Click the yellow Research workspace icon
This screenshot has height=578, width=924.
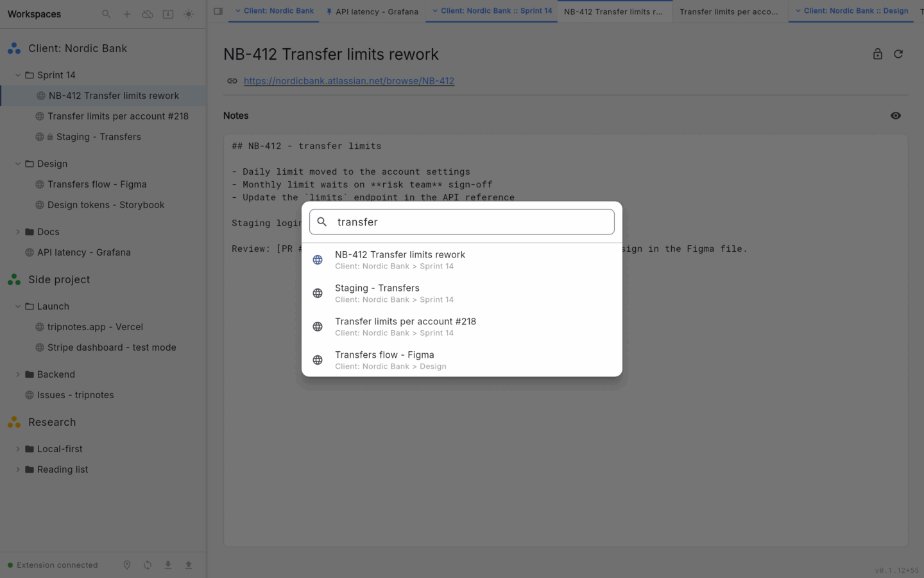[x=14, y=422]
